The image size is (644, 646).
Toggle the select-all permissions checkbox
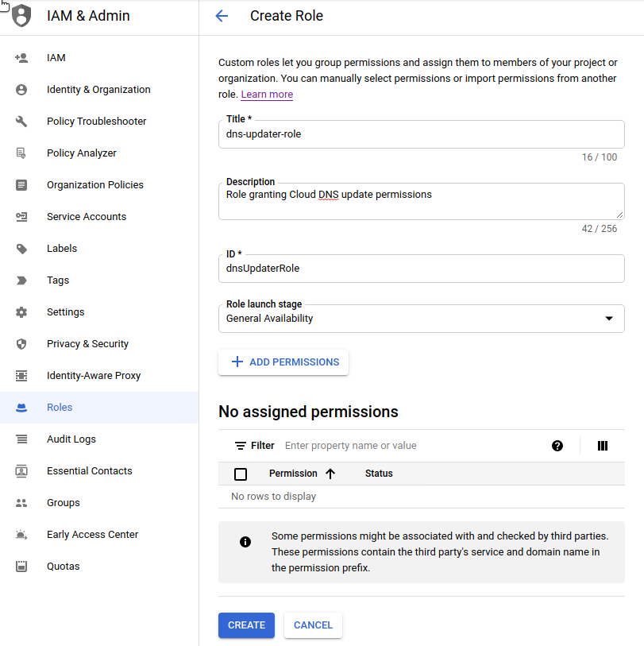coord(241,474)
